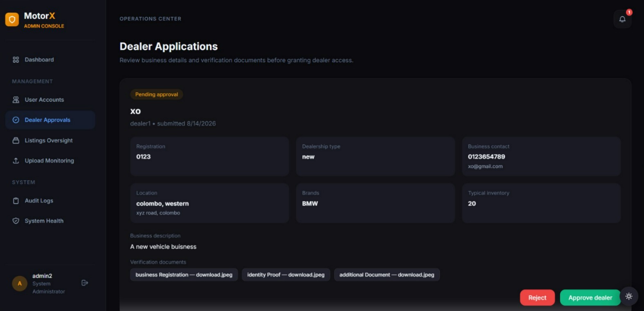Image resolution: width=644 pixels, height=311 pixels.
Task: Click the User Accounts people icon
Action: point(16,100)
